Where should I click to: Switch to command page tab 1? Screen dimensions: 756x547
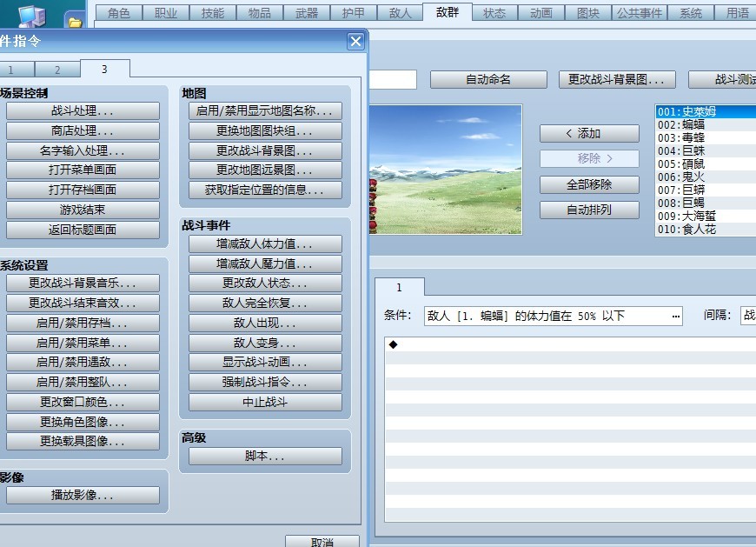pos(17,70)
